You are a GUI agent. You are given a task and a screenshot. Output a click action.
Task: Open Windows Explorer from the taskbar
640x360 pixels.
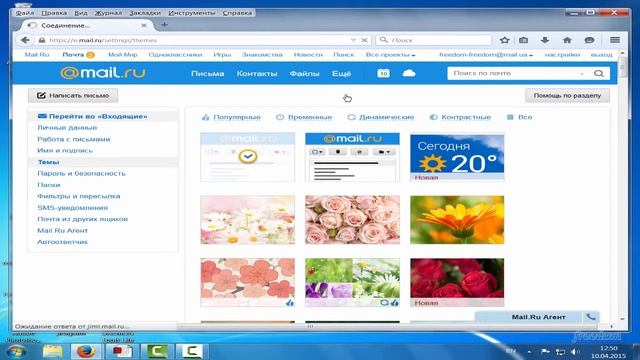point(53,351)
